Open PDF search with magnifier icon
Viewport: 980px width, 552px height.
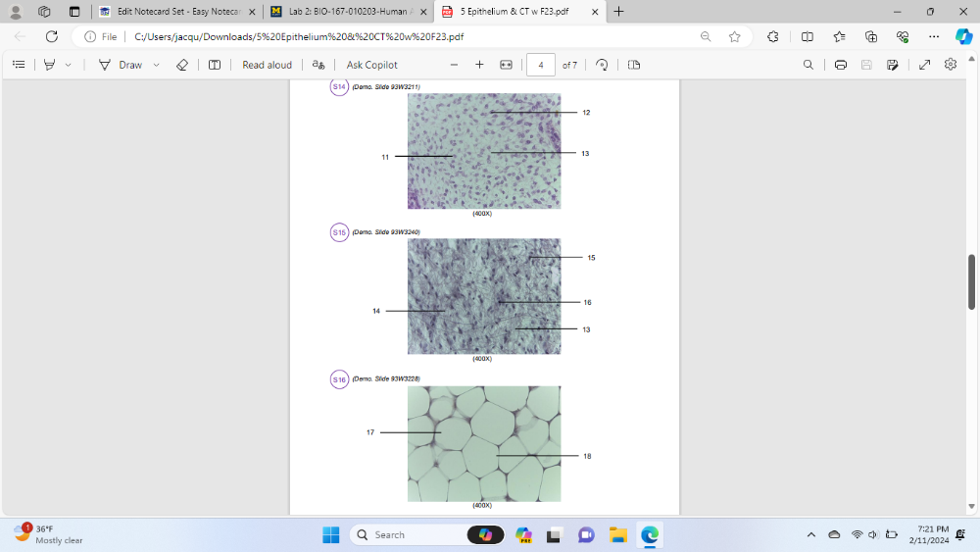tap(808, 65)
